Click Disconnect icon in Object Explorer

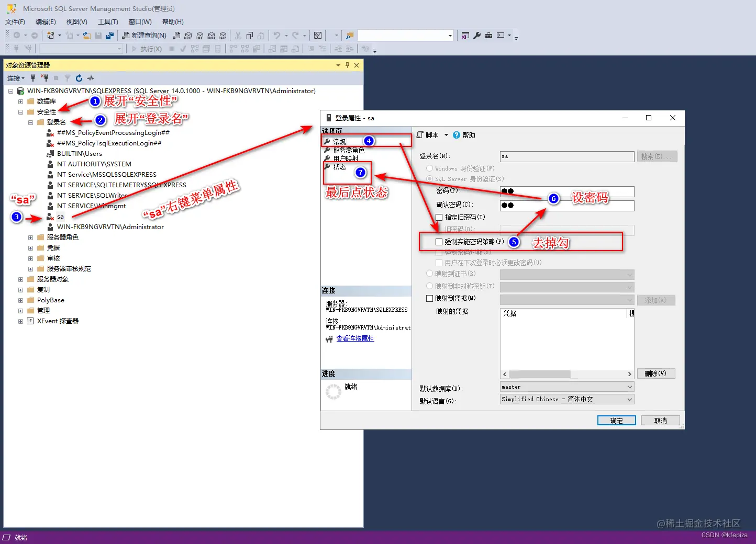click(x=45, y=78)
